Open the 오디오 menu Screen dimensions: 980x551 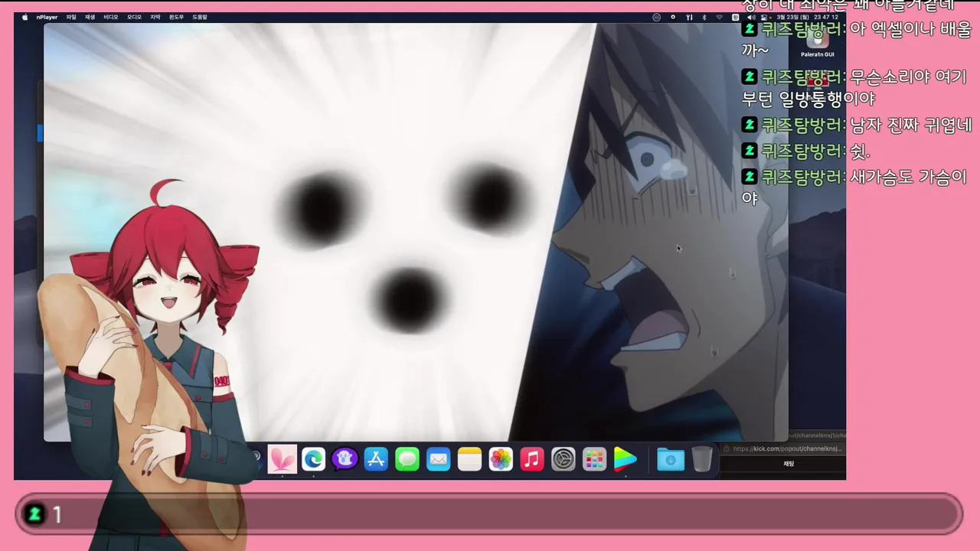tap(134, 17)
